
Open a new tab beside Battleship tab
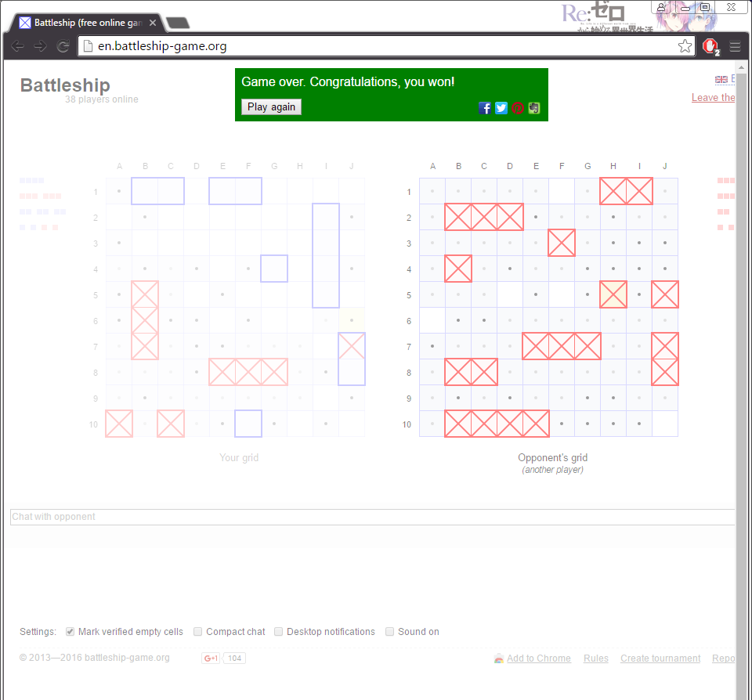click(x=178, y=23)
